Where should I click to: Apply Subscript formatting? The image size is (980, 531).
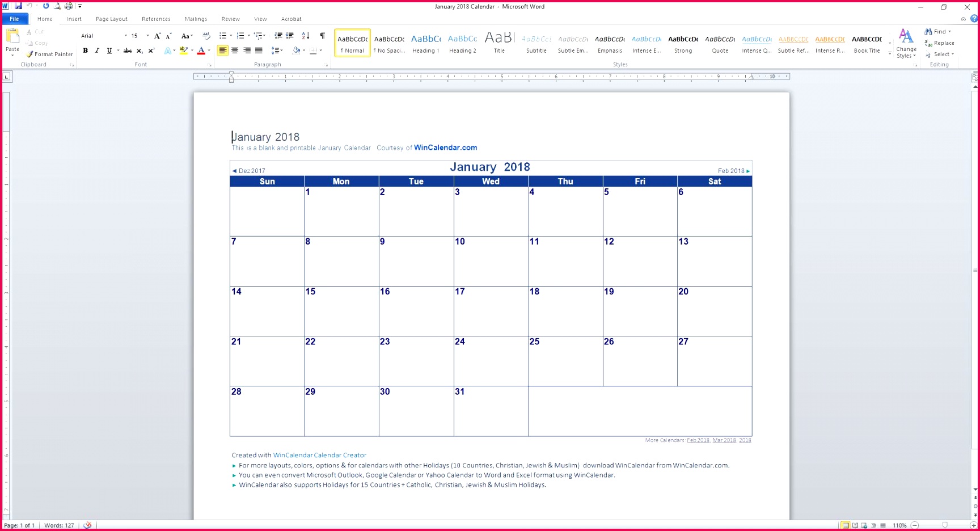(140, 50)
